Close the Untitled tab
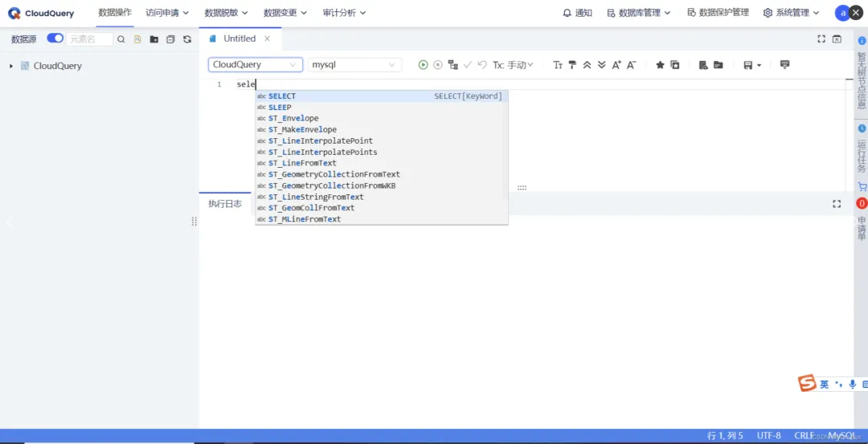Viewport: 868px width, 444px height. pos(268,39)
